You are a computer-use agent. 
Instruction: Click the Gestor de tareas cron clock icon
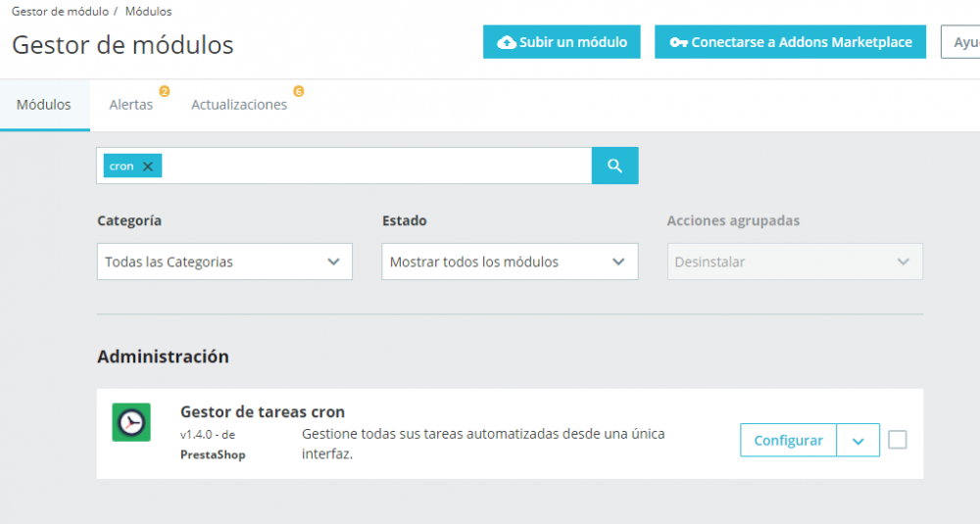click(131, 422)
